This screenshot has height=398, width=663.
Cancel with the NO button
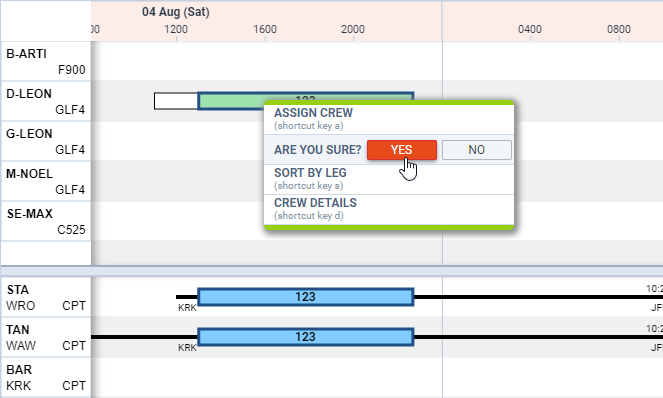[x=477, y=150]
